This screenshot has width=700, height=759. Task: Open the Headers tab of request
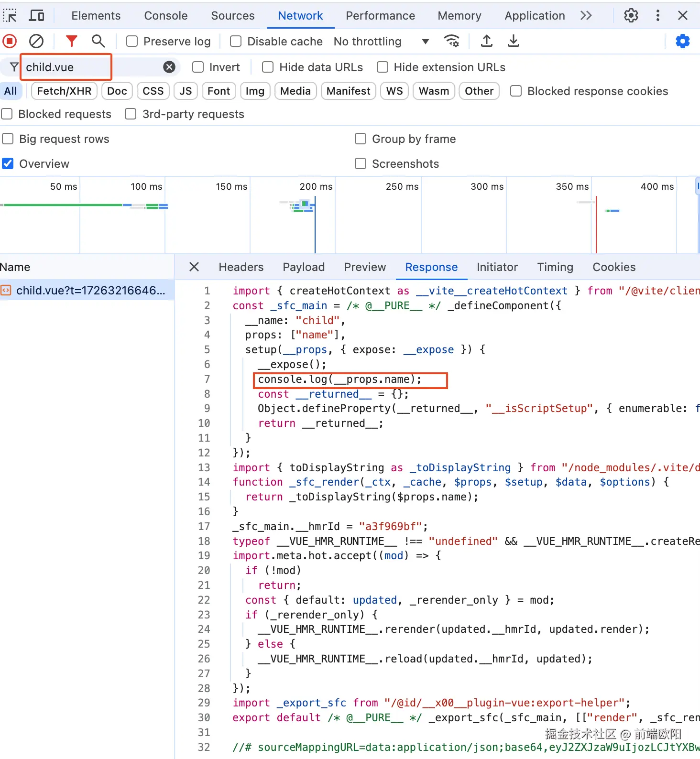tap(241, 267)
